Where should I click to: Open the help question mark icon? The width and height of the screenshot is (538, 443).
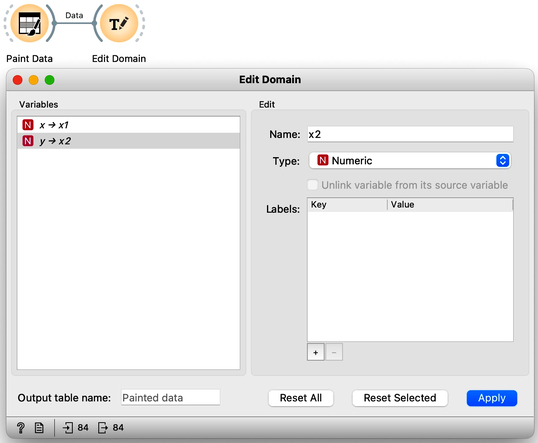coord(21,428)
